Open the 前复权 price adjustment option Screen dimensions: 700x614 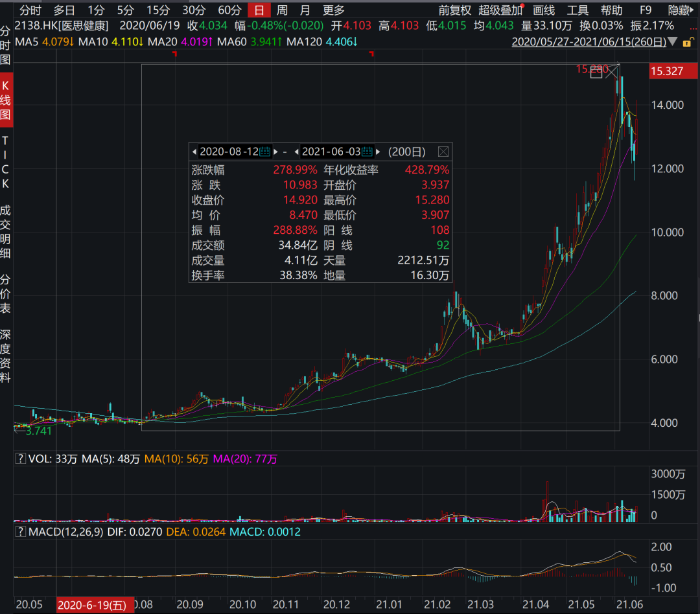pos(454,10)
